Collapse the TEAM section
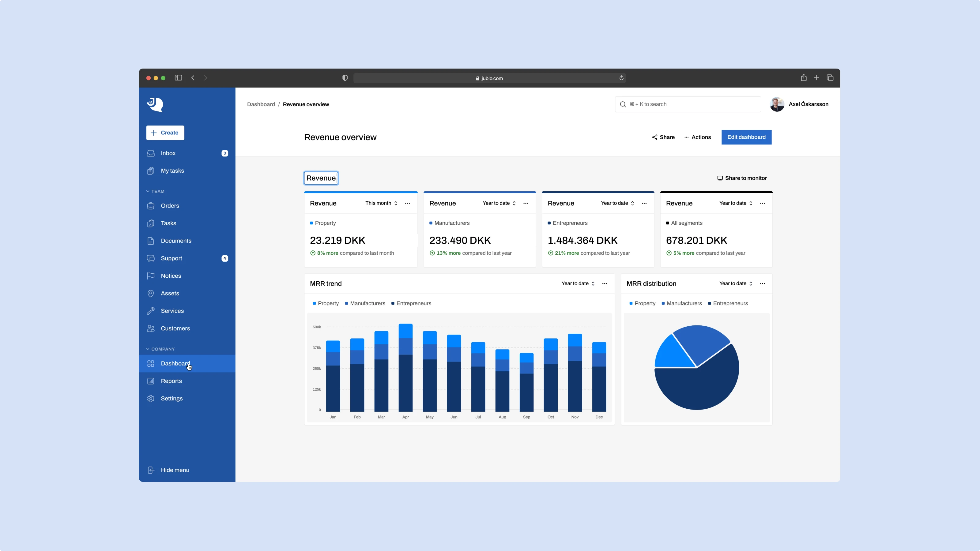Image resolution: width=980 pixels, height=551 pixels. point(155,191)
